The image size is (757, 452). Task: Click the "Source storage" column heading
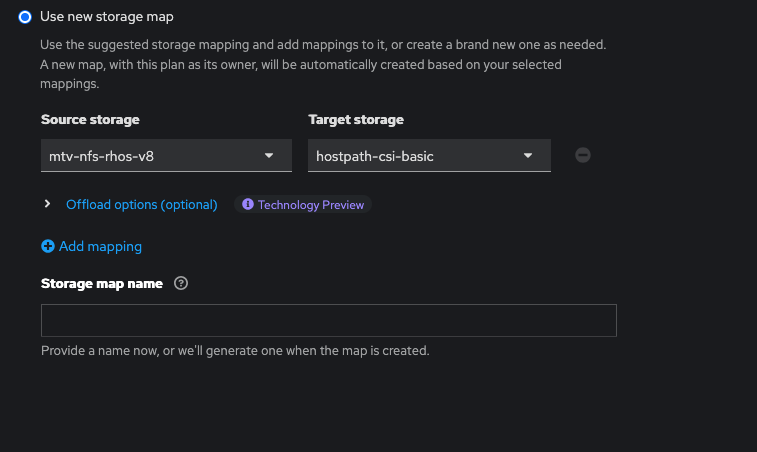coord(90,119)
